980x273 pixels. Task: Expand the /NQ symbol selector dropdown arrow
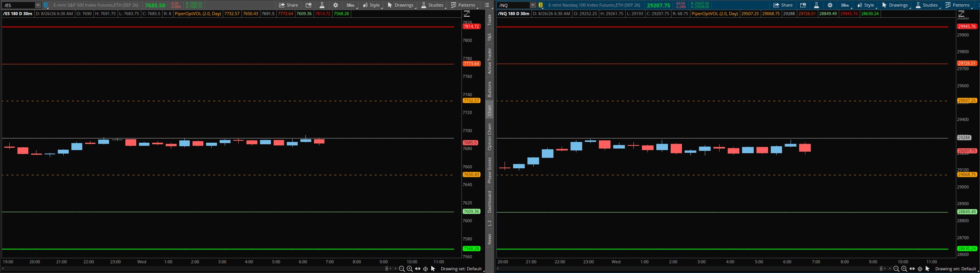tap(533, 5)
